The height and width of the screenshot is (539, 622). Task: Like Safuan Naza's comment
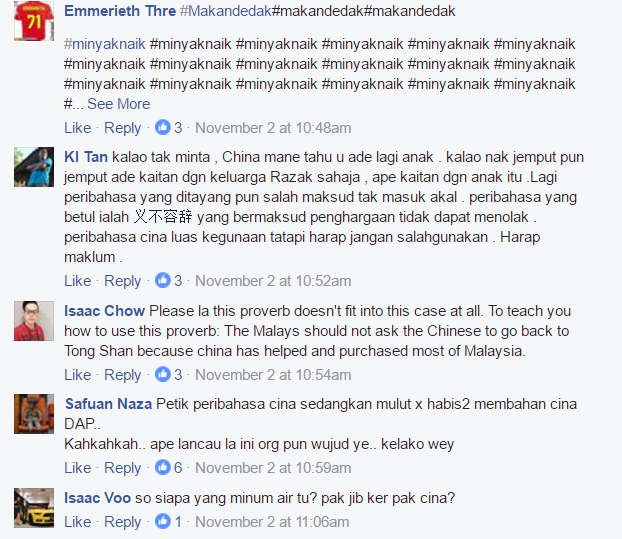click(78, 468)
